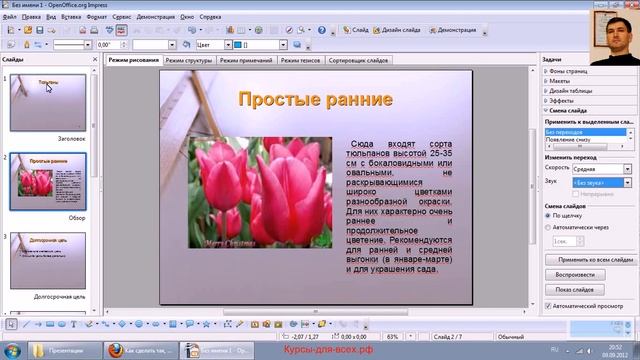Click 'Слайд' button in toolbar
Image resolution: width=640 pixels, height=360 pixels.
pyautogui.click(x=356, y=30)
